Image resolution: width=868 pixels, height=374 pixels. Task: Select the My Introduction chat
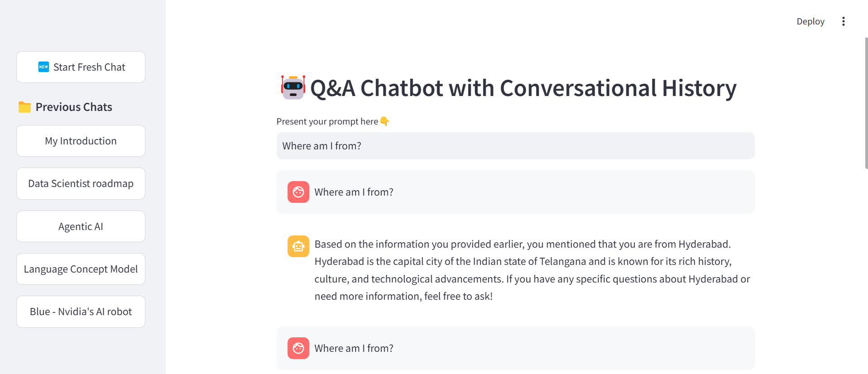81,141
